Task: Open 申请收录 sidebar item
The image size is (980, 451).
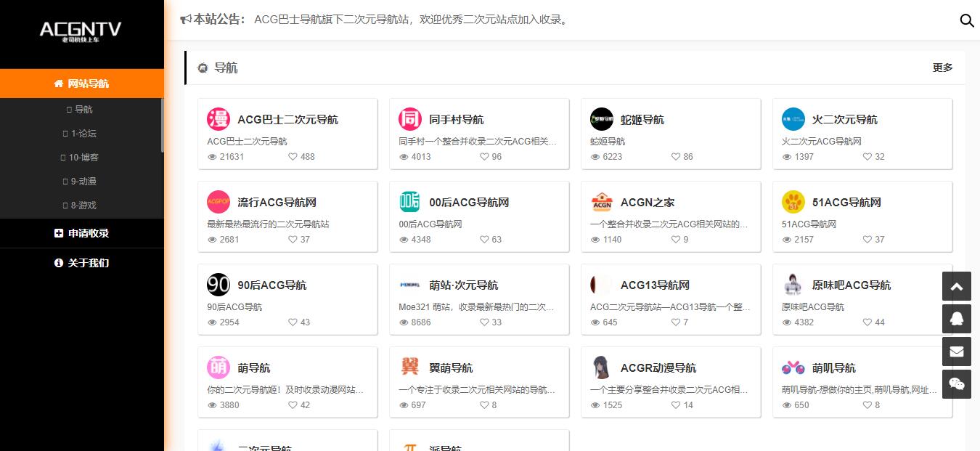Action: [x=82, y=233]
